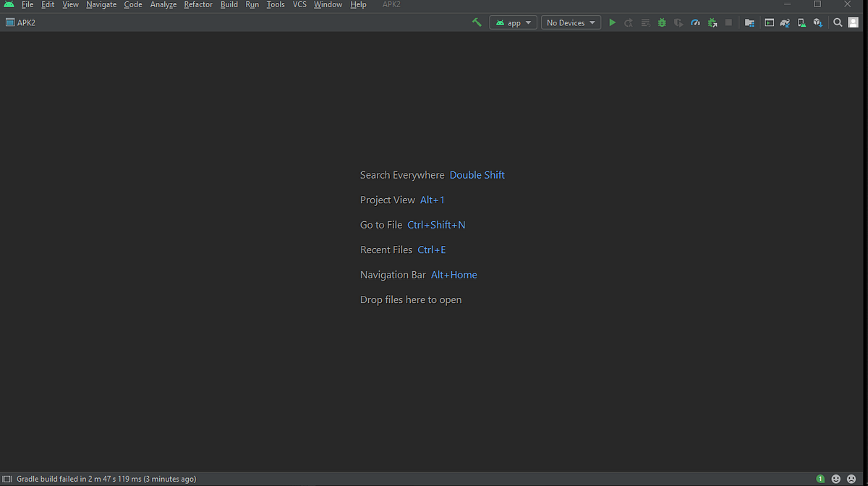The image size is (868, 486).
Task: Expand the No Devices selector
Action: tap(571, 22)
